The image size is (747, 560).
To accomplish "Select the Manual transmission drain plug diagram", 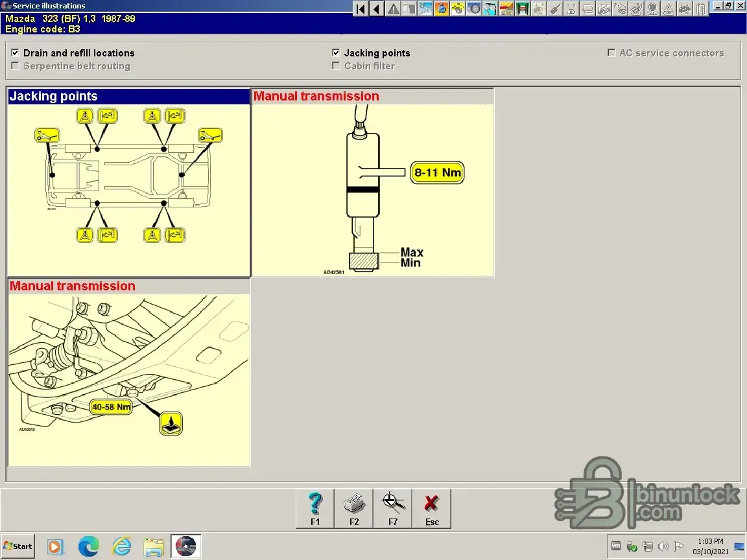I will click(129, 380).
